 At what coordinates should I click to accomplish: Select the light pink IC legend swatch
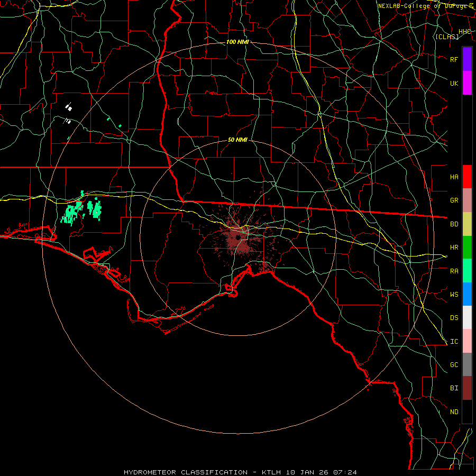pos(467,341)
